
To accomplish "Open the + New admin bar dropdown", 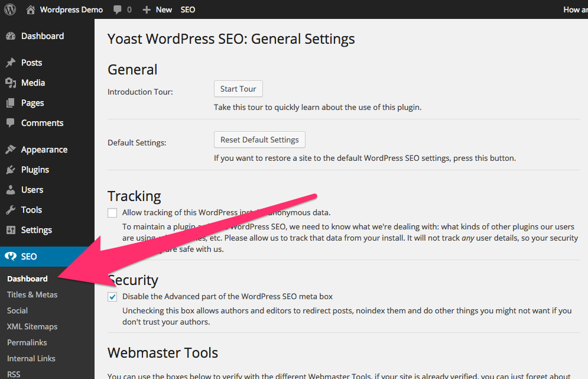I will (157, 9).
